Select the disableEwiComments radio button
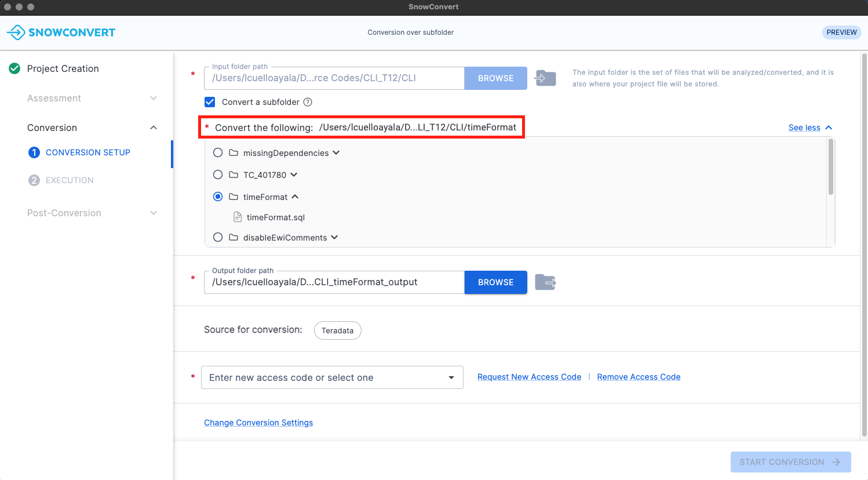The height and width of the screenshot is (480, 868). [x=218, y=237]
